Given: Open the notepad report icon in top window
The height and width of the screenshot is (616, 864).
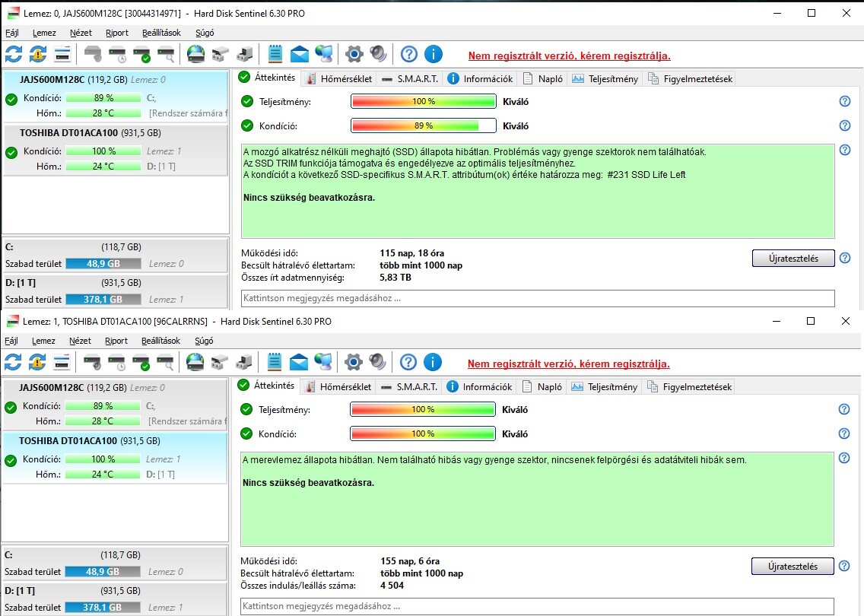Looking at the screenshot, I should (x=275, y=54).
